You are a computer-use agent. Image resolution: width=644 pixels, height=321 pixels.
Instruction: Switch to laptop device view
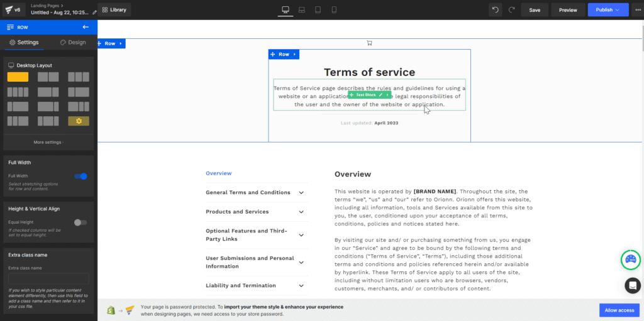pyautogui.click(x=302, y=10)
